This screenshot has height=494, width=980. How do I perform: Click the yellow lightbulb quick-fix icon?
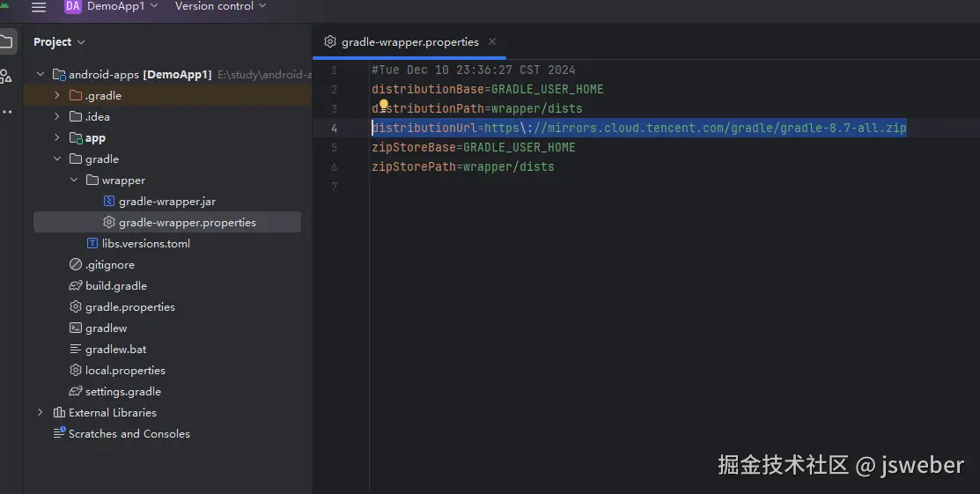pos(384,106)
